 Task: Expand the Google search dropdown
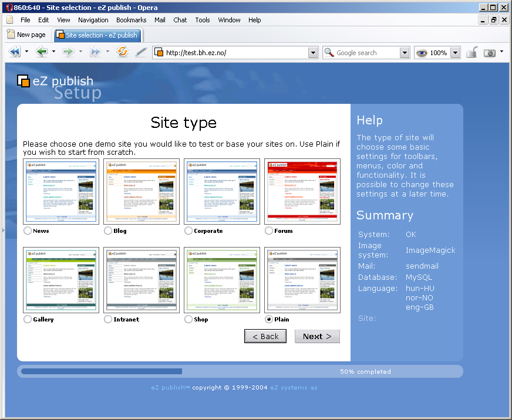[x=405, y=53]
